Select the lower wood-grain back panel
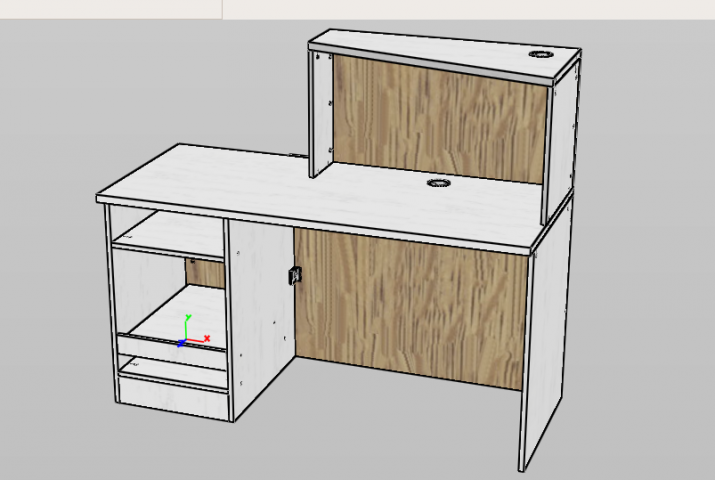715x480 pixels. tap(410, 308)
